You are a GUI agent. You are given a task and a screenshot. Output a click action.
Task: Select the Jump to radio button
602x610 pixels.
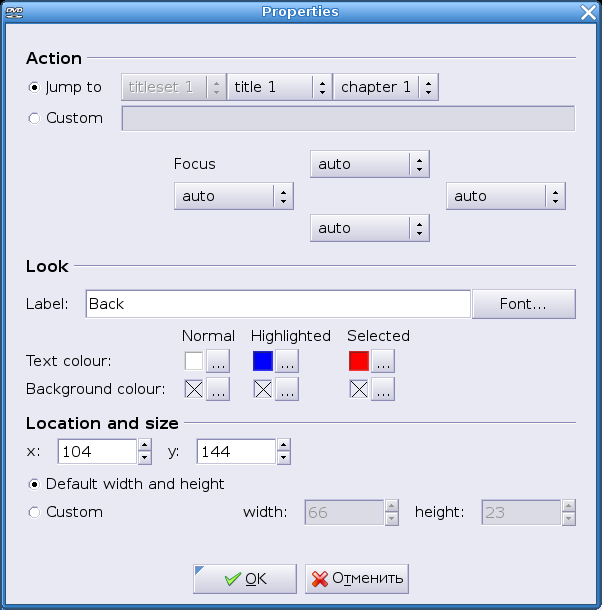(35, 87)
